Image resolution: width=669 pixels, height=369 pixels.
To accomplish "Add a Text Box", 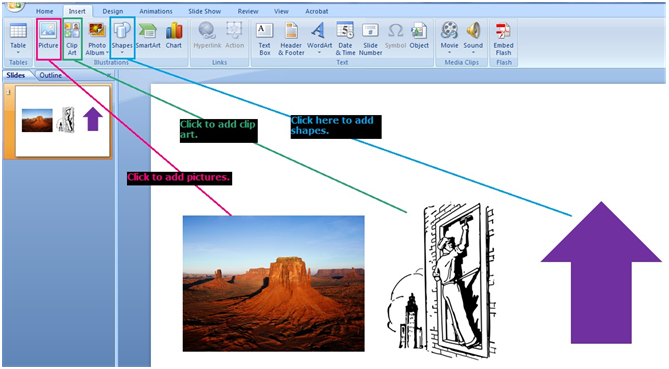I will pyautogui.click(x=265, y=39).
